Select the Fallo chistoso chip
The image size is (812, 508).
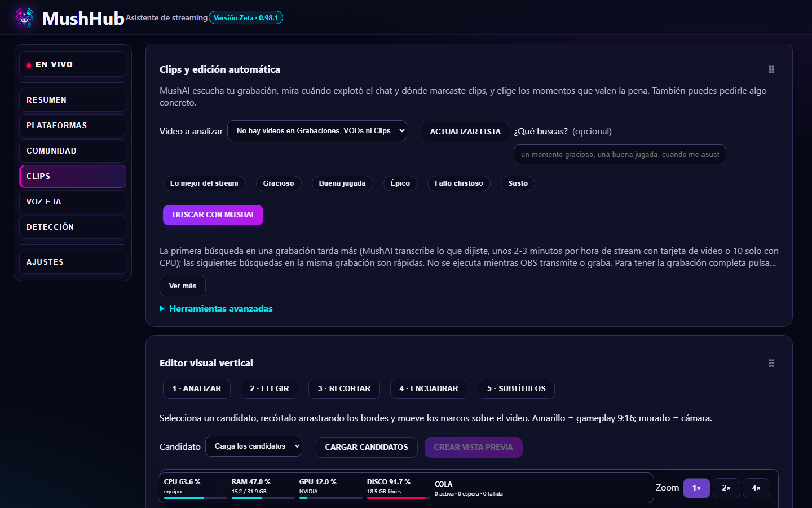pos(459,183)
